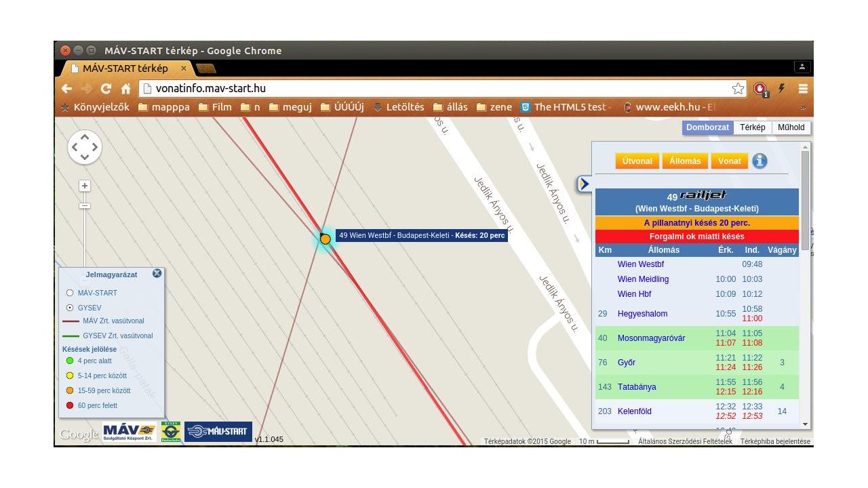The height and width of the screenshot is (488, 868).
Task: Open the blue info icon in the panel
Action: 760,161
